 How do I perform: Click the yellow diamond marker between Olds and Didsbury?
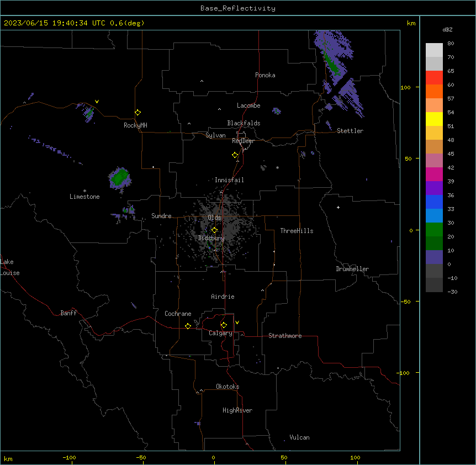click(214, 230)
